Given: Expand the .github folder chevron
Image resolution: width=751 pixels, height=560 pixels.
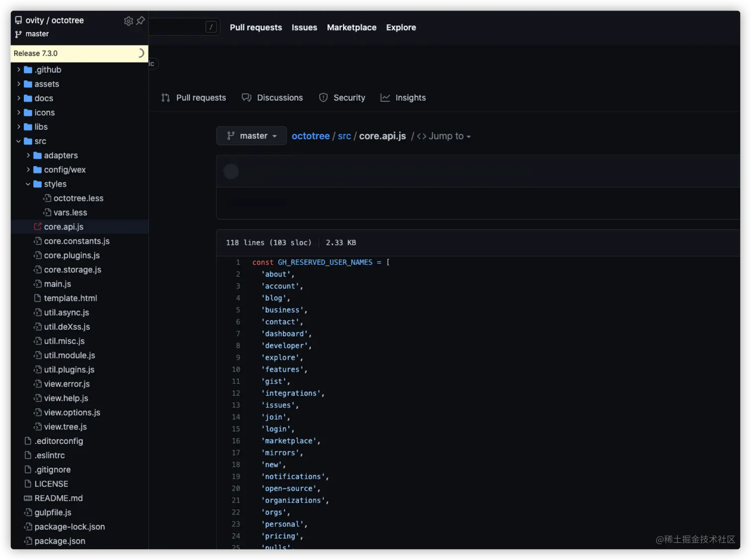Looking at the screenshot, I should coord(19,70).
